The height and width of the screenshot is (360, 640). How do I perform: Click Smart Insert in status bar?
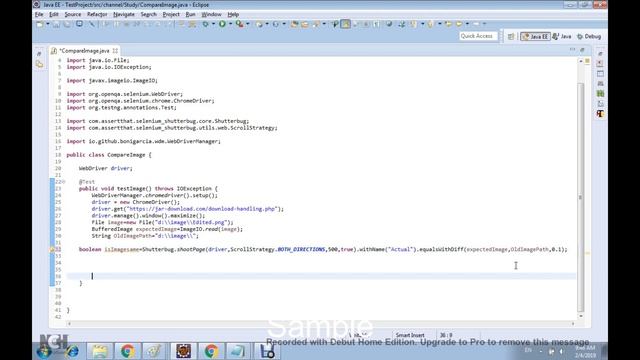(x=410, y=335)
